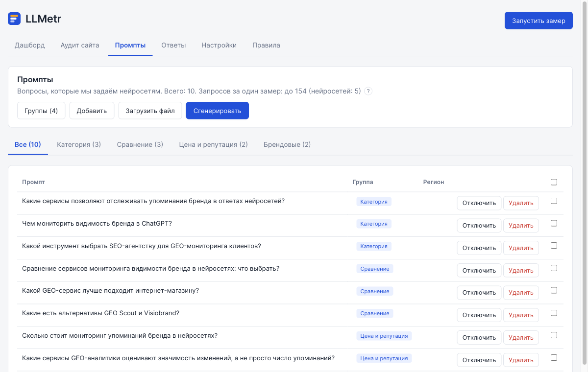Click the Запустить замер button
Viewport: 588px width, 372px height.
pyautogui.click(x=539, y=21)
